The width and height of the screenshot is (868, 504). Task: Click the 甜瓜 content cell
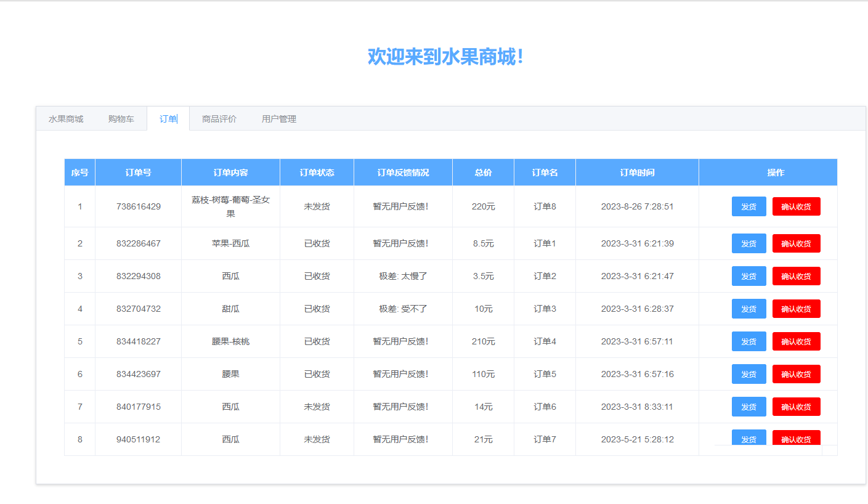click(231, 309)
